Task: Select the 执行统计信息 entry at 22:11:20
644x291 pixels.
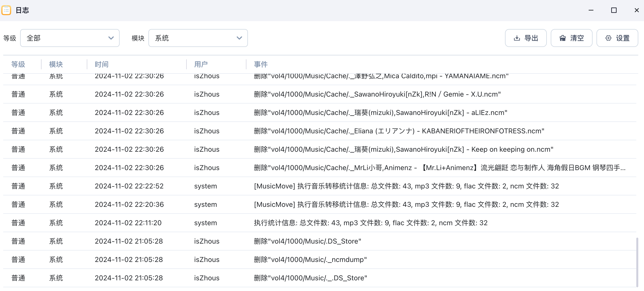Action: (320, 223)
